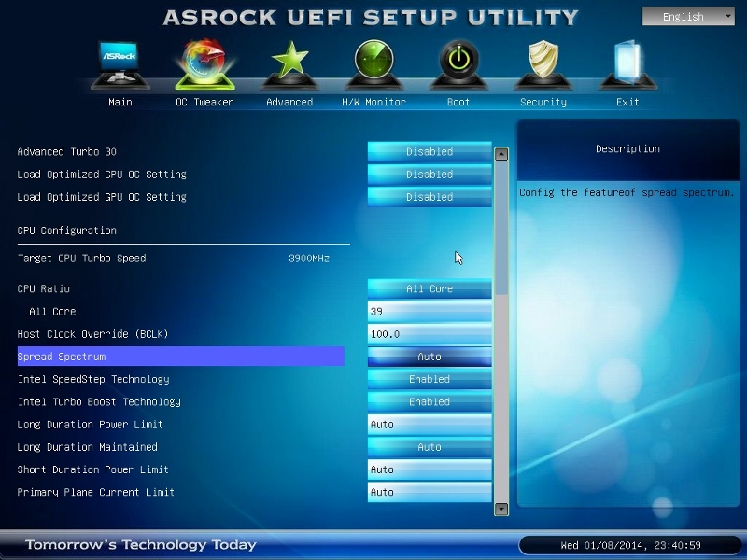Select Short Duration Power Limit label
747x560 pixels.
92,469
